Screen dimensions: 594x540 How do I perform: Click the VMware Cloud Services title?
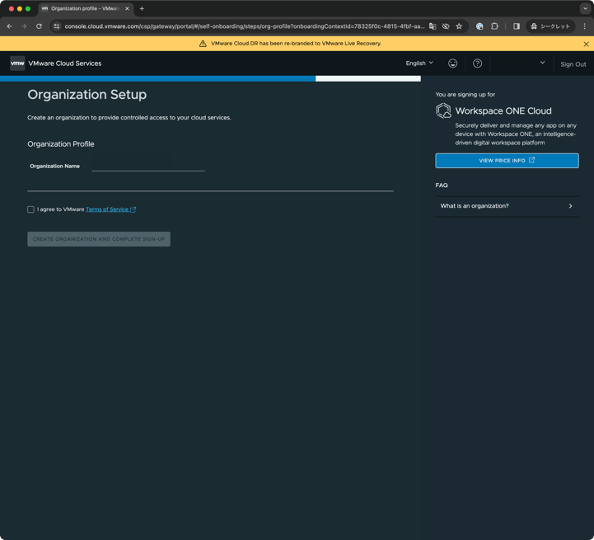[x=65, y=63]
